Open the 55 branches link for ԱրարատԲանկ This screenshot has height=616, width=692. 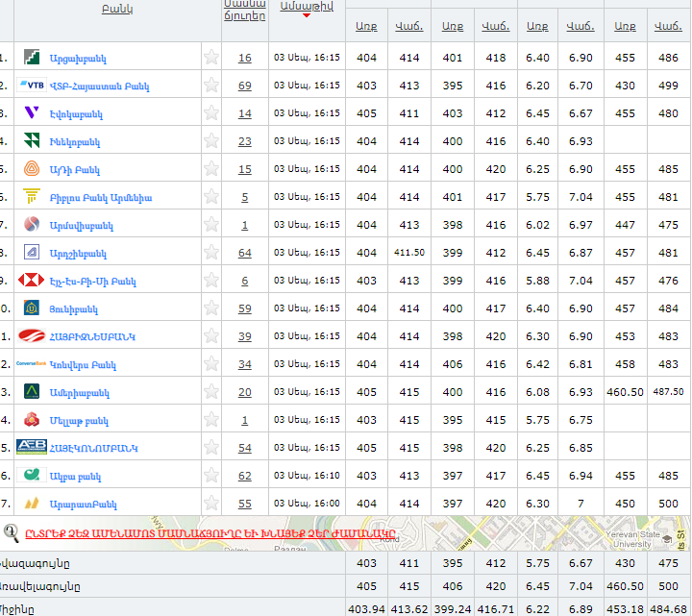tap(245, 504)
